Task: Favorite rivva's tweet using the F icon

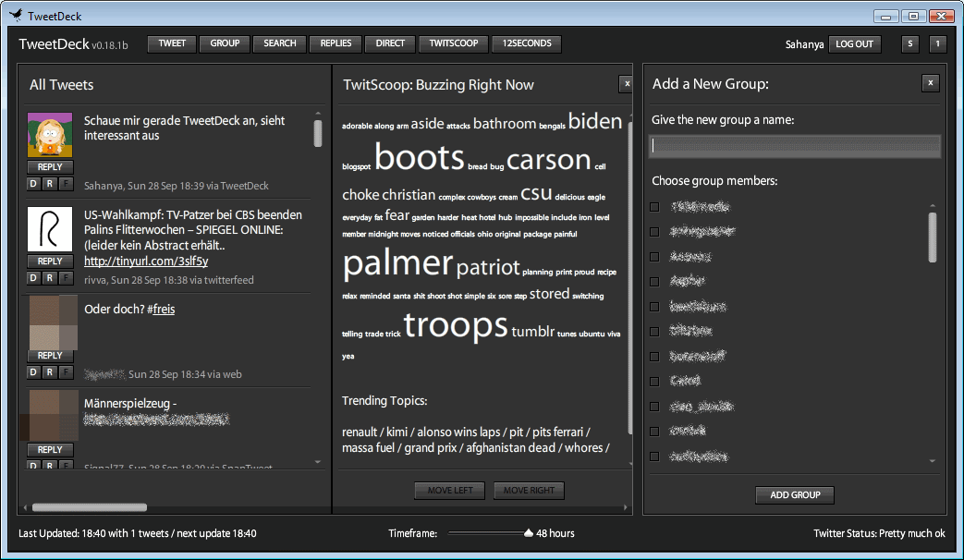Action: pos(66,278)
